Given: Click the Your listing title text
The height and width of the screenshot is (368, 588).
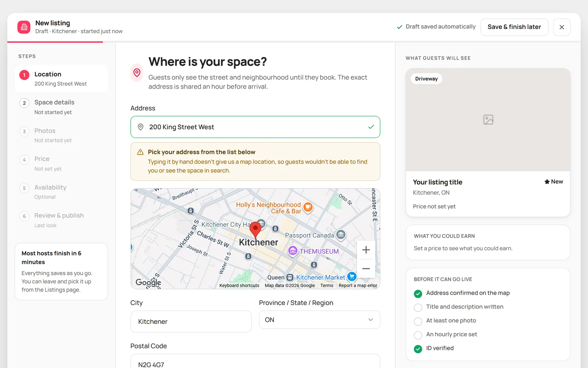Looking at the screenshot, I should 437,182.
